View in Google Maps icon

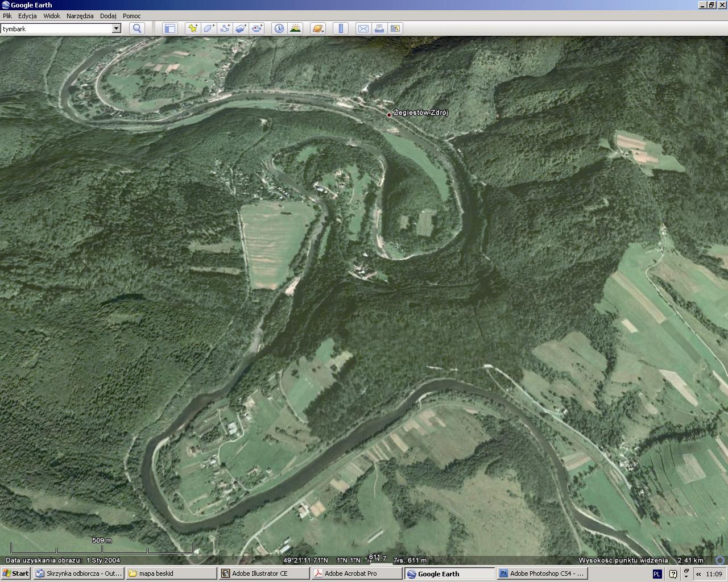pos(395,28)
